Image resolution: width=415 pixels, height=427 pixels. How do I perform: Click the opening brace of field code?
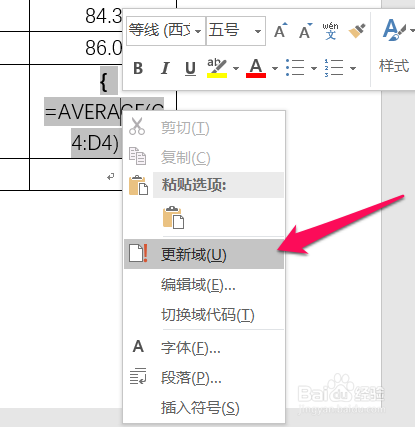click(104, 81)
